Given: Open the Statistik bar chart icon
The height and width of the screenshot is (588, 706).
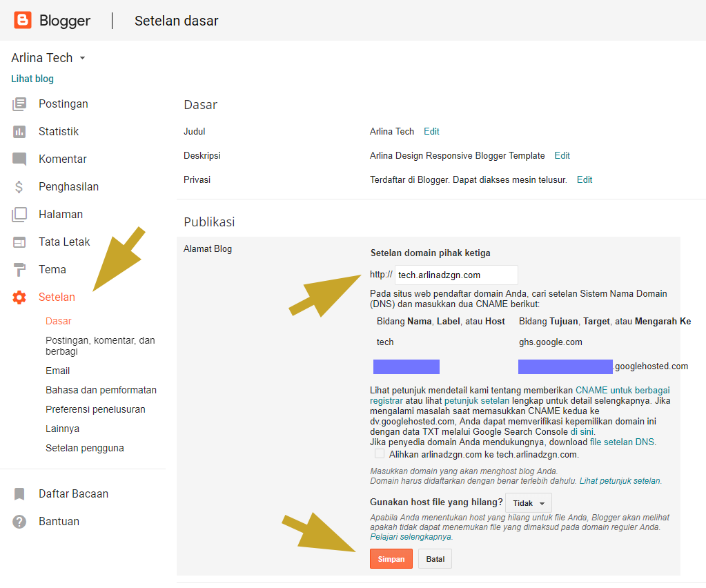Looking at the screenshot, I should click(x=19, y=131).
